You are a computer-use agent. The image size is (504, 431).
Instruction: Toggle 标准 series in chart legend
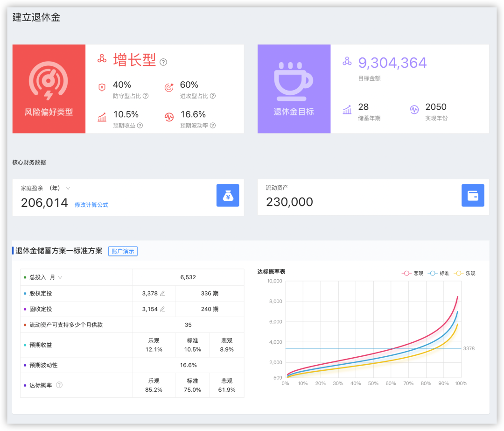(439, 273)
